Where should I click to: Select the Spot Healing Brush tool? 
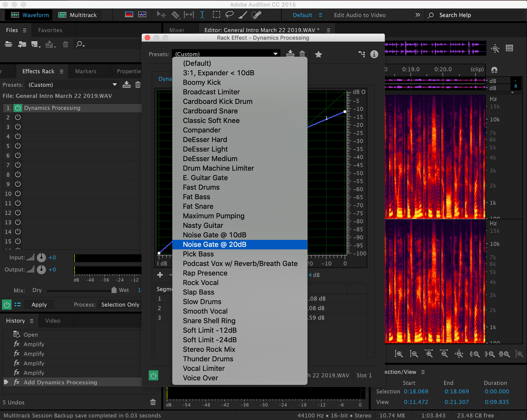pyautogui.click(x=256, y=15)
